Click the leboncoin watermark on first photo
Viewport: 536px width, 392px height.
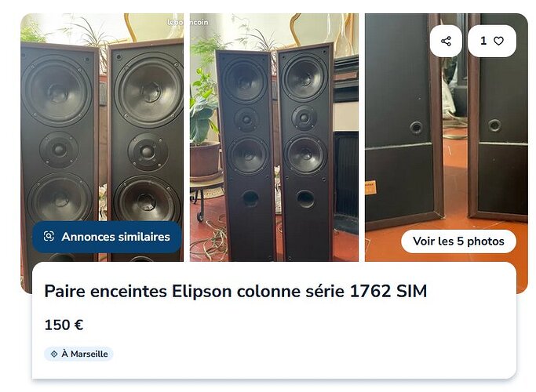[188, 22]
